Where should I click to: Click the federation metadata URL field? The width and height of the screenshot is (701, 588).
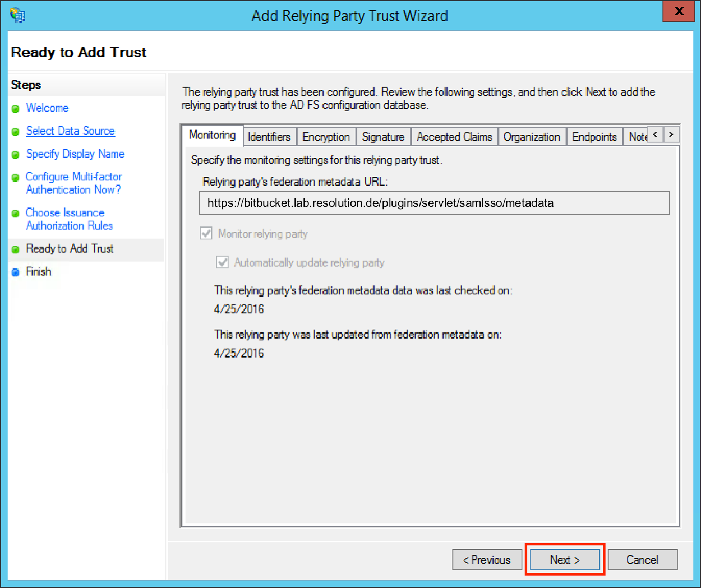click(x=433, y=203)
